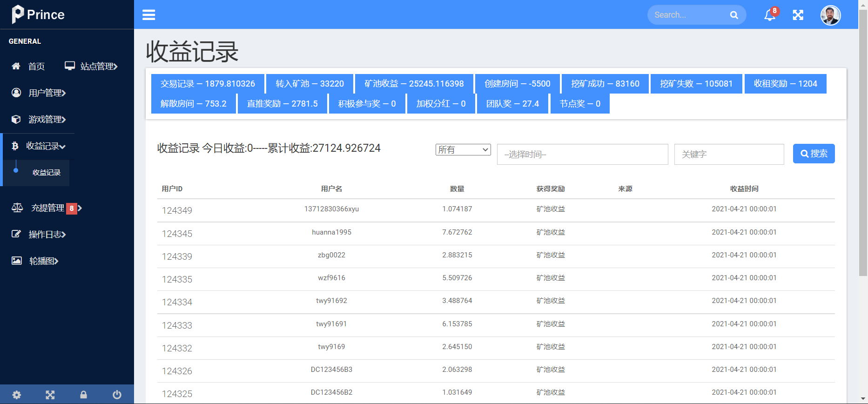Click the 选择时间 date field
The image size is (868, 404).
click(582, 154)
